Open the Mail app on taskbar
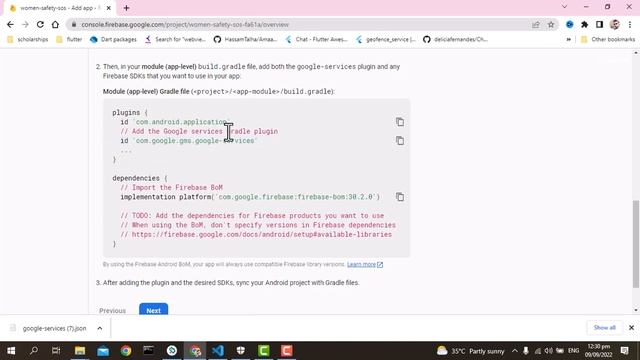The height and width of the screenshot is (360, 640). 103,351
